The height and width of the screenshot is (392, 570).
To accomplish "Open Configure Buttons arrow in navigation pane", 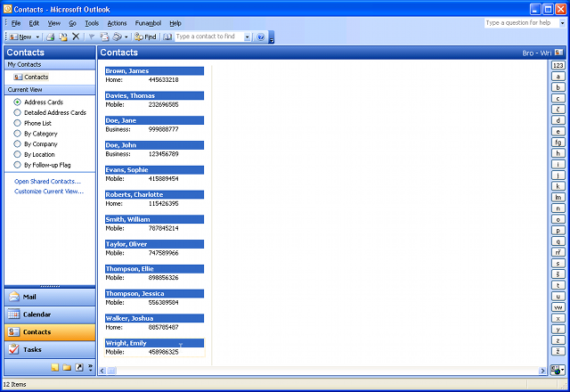I will [90, 368].
